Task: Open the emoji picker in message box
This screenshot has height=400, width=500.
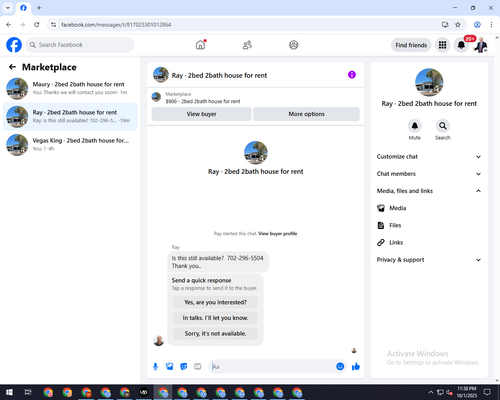Action: click(340, 367)
